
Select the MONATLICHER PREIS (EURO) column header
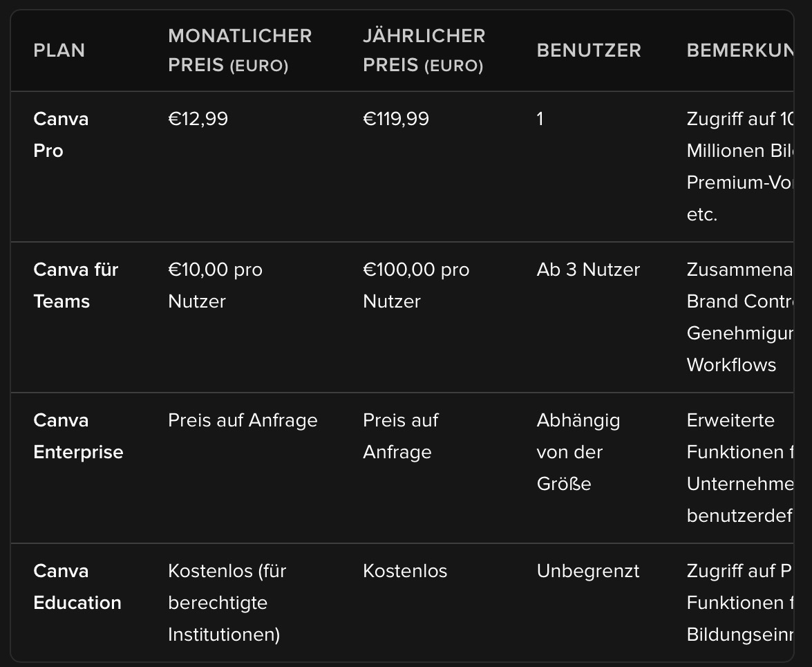click(x=240, y=50)
